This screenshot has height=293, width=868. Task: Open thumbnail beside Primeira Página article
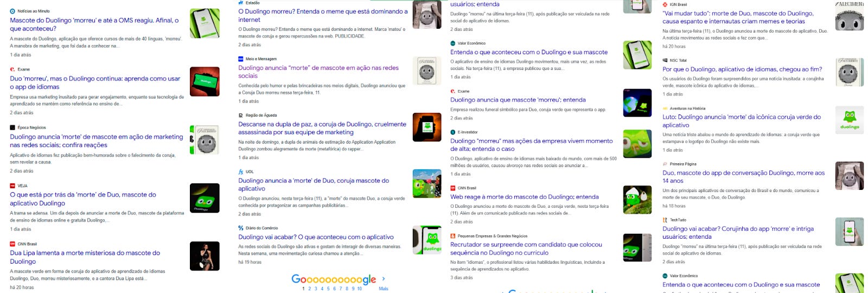pyautogui.click(x=850, y=176)
